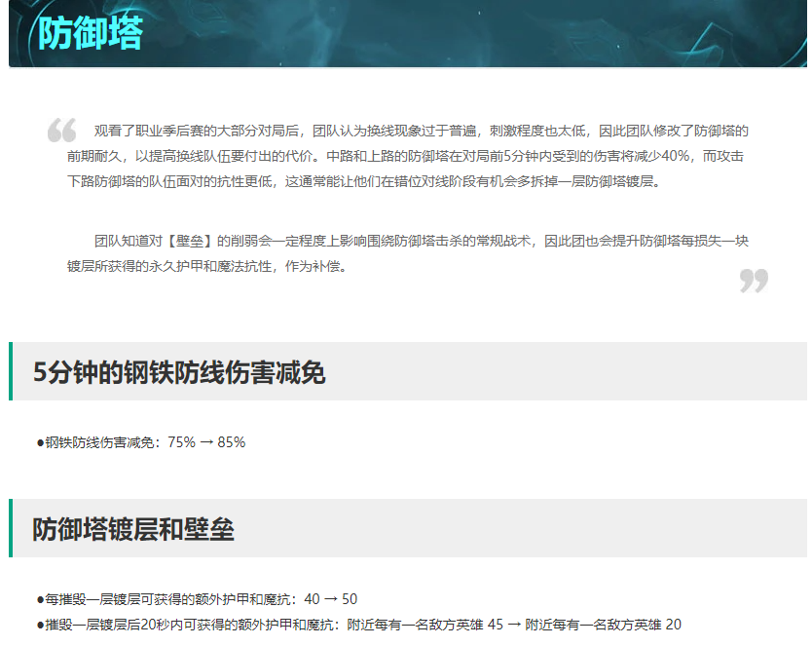Click the 85% value for 钢铁防线
The height and width of the screenshot is (646, 812).
232,442
